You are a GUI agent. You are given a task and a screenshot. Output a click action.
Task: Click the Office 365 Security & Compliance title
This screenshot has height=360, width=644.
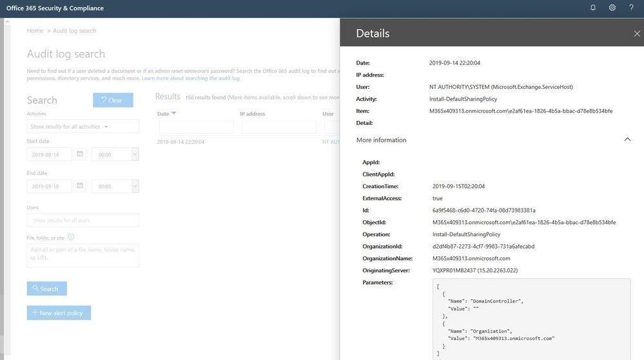[x=55, y=8]
